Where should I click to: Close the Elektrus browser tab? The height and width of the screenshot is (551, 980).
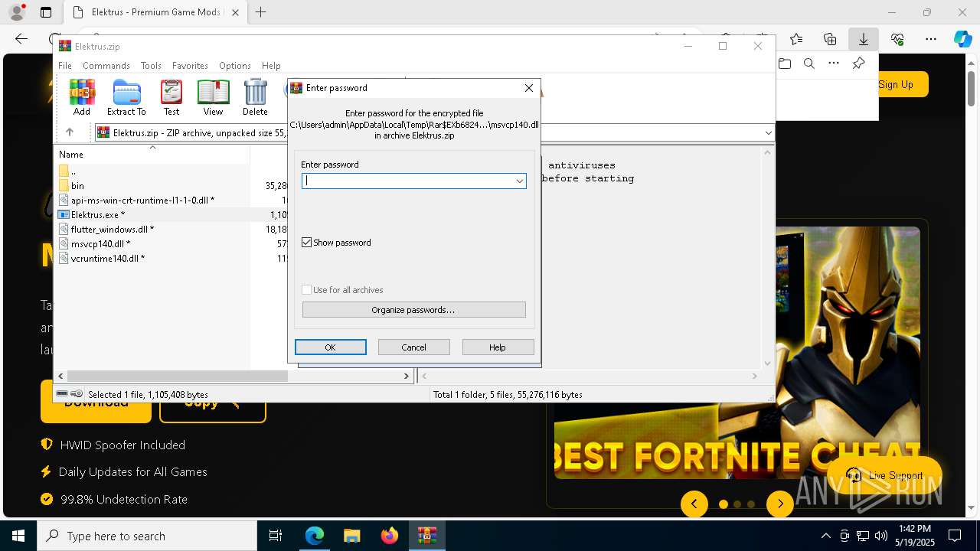235,12
